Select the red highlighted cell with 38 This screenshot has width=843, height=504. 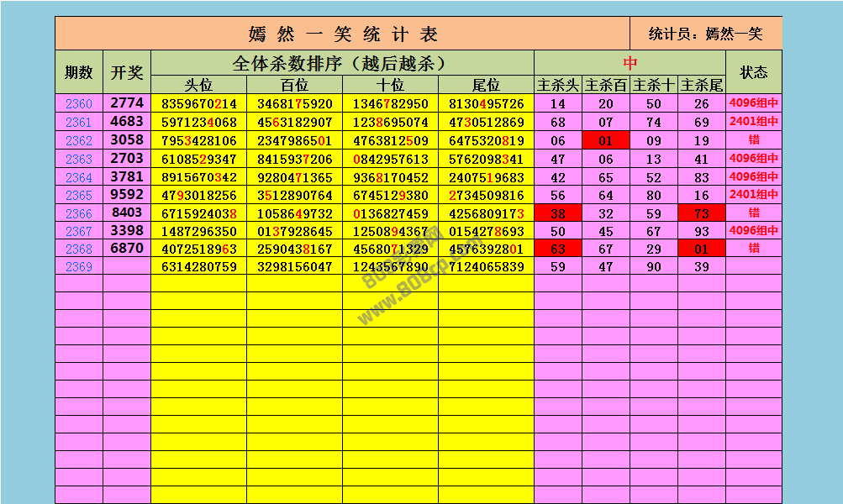pos(558,213)
